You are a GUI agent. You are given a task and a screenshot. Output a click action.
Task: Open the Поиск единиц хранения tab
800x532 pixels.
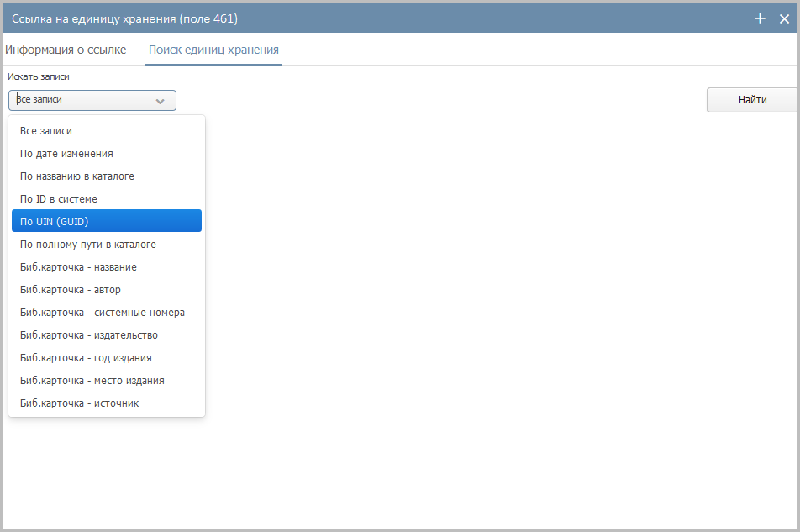point(213,50)
